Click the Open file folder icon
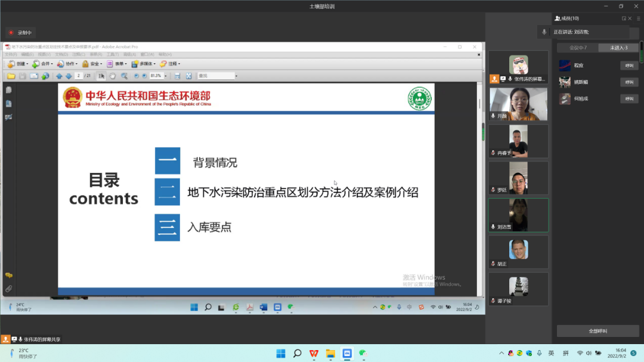644x362 pixels. pos(11,76)
